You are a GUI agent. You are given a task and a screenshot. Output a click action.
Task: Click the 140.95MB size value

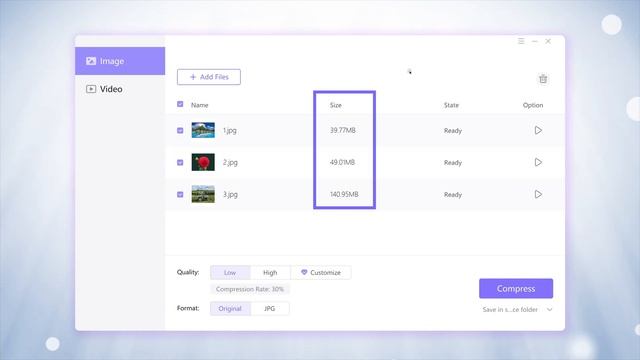tap(344, 194)
